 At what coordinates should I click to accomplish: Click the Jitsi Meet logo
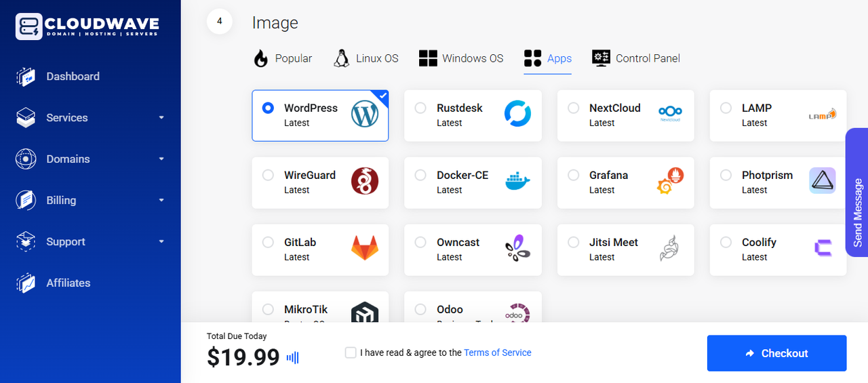point(670,248)
